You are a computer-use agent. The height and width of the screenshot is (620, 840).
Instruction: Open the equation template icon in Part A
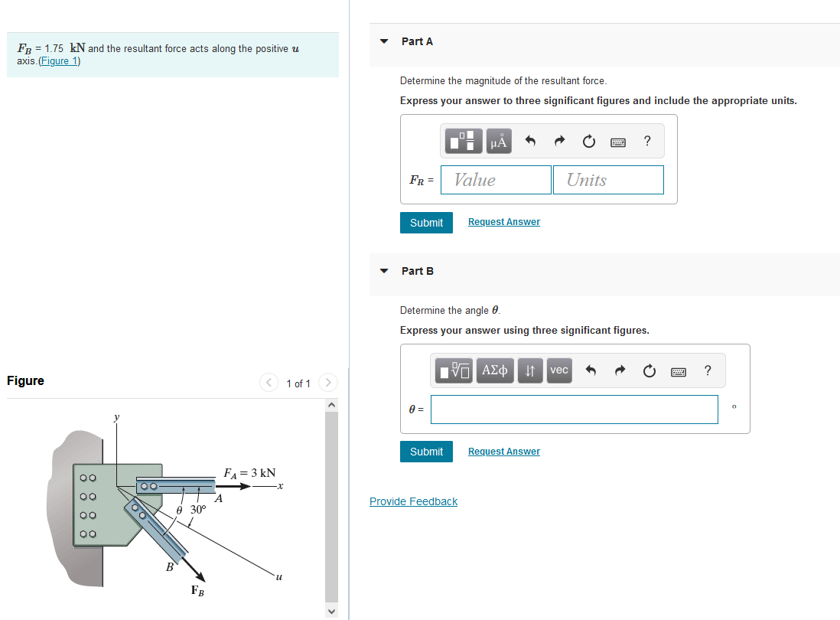pos(463,141)
